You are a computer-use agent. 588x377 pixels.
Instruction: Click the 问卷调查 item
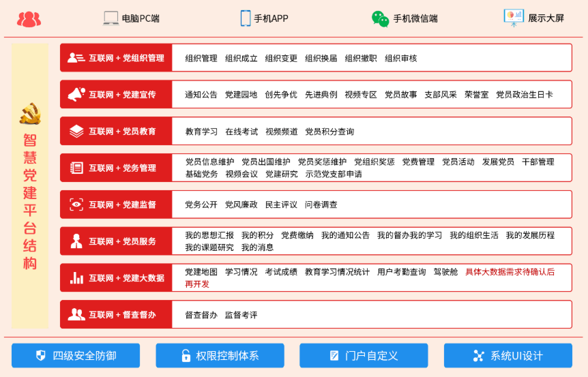point(321,205)
